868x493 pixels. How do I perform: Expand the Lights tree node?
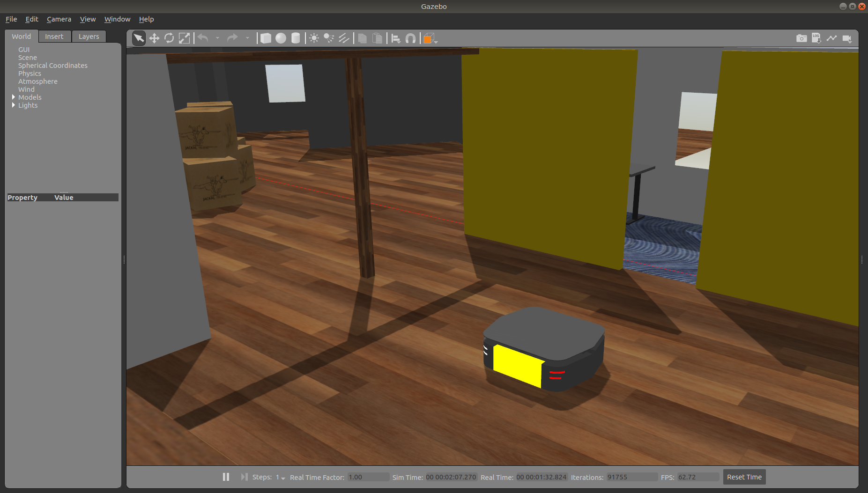tap(13, 105)
